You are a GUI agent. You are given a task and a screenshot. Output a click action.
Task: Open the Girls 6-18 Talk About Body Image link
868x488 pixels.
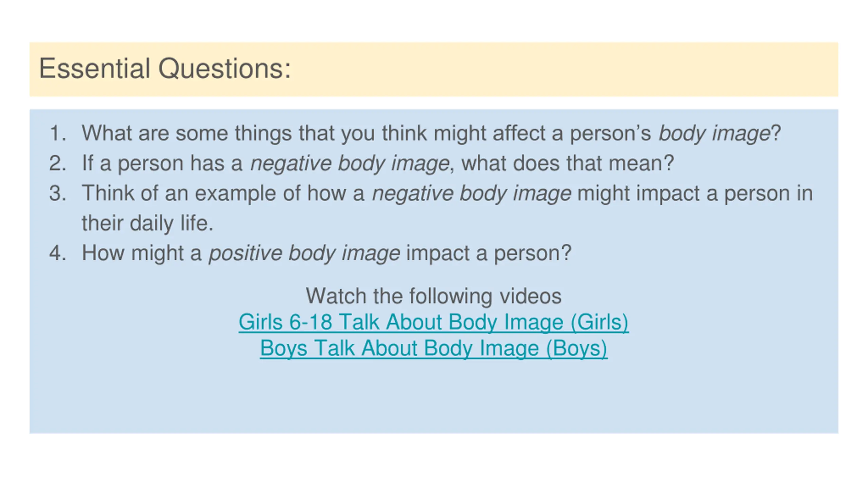434,322
